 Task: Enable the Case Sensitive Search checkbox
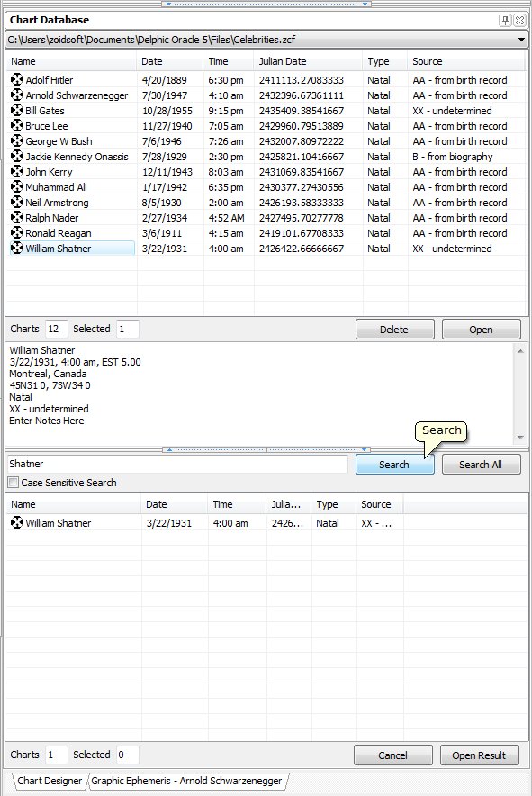14,483
